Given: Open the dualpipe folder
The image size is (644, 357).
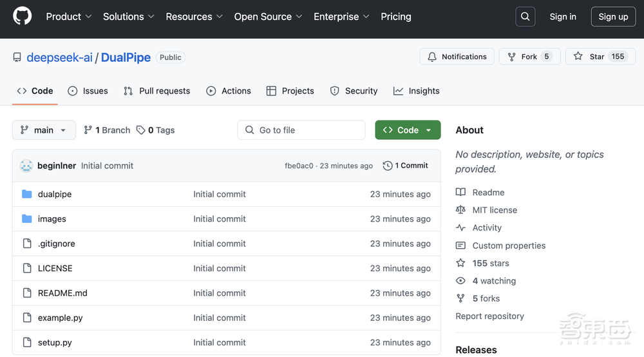Looking at the screenshot, I should [x=55, y=194].
